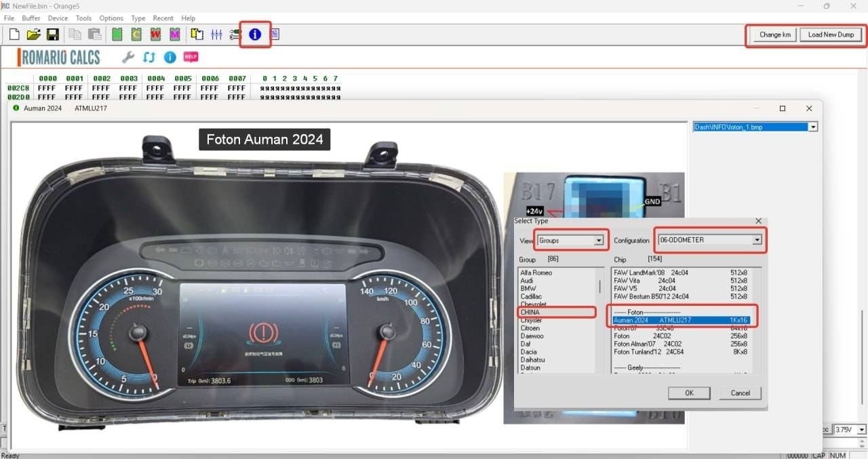
Task: Select FAW V5 24c04 chip row
Action: click(681, 288)
